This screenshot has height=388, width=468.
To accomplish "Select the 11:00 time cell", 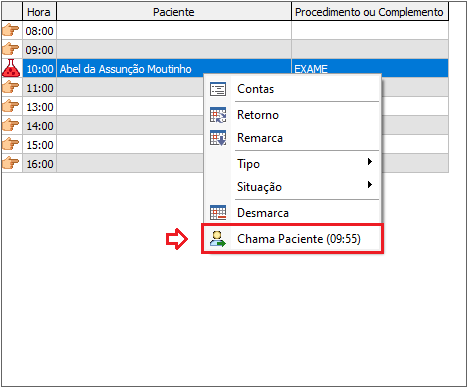I will [39, 88].
